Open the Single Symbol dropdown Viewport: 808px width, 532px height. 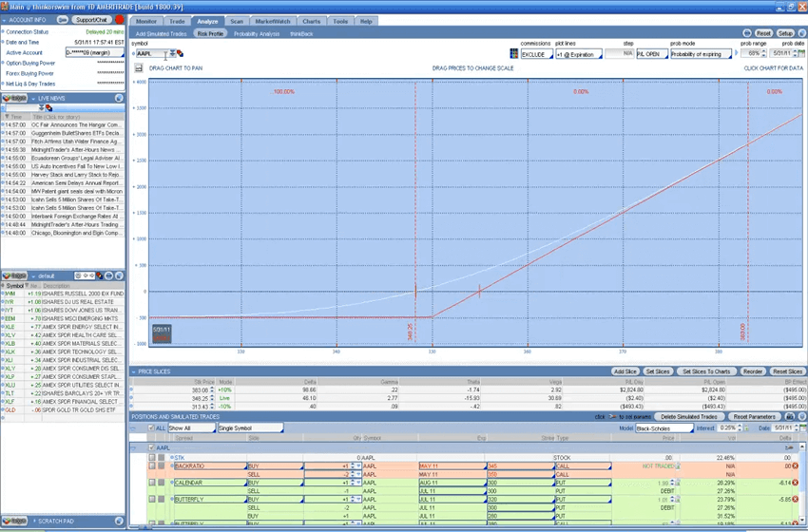tap(250, 427)
